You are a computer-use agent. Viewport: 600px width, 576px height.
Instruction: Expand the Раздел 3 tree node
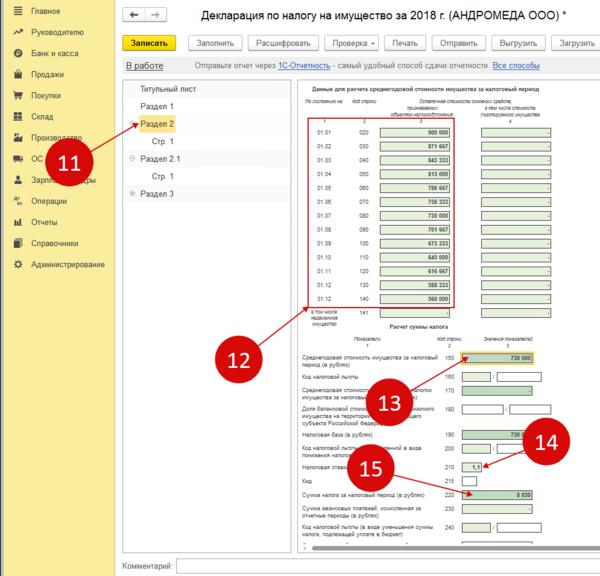click(x=132, y=193)
